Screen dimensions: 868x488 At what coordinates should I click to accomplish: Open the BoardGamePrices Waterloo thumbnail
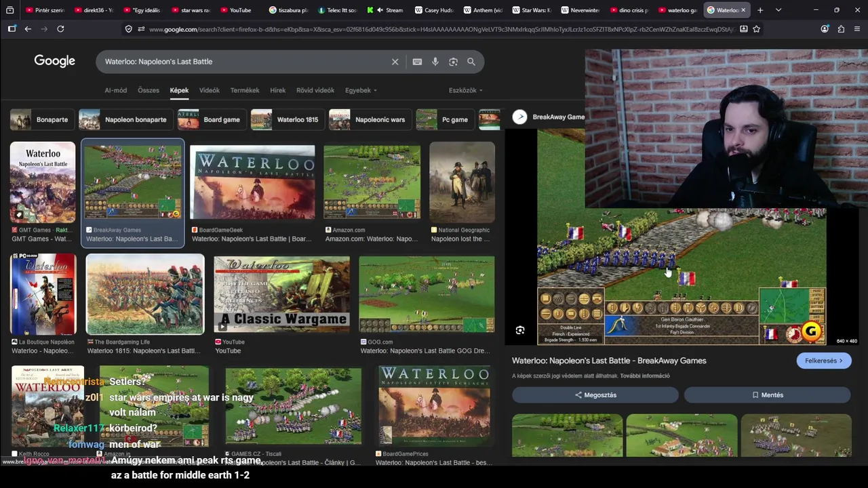tap(434, 406)
